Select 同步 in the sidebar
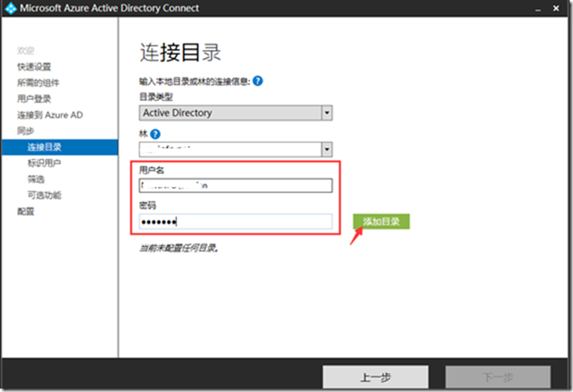 [25, 130]
